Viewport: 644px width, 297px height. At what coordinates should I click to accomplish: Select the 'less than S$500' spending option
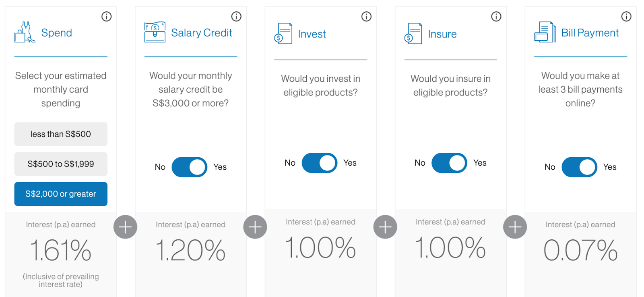[x=61, y=134]
